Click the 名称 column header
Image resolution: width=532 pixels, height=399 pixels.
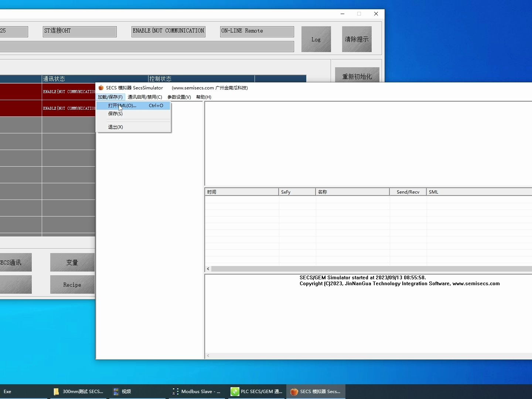353,192
